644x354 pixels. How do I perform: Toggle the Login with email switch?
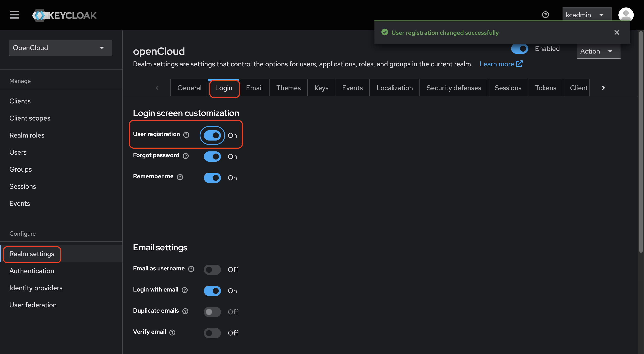tap(212, 291)
